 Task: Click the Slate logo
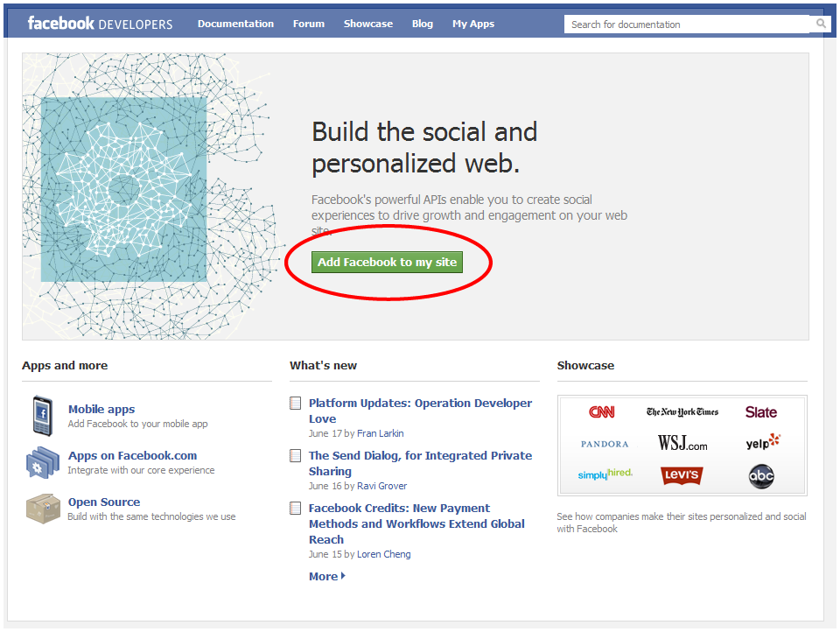[760, 412]
